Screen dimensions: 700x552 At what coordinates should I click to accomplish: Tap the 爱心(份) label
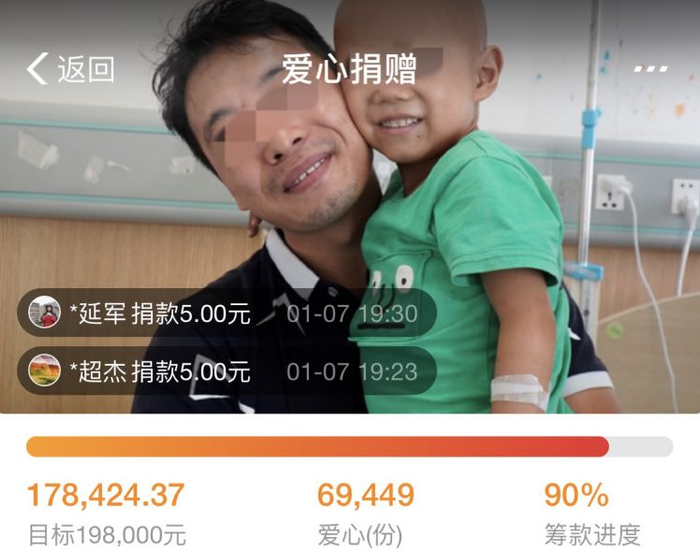(x=360, y=535)
